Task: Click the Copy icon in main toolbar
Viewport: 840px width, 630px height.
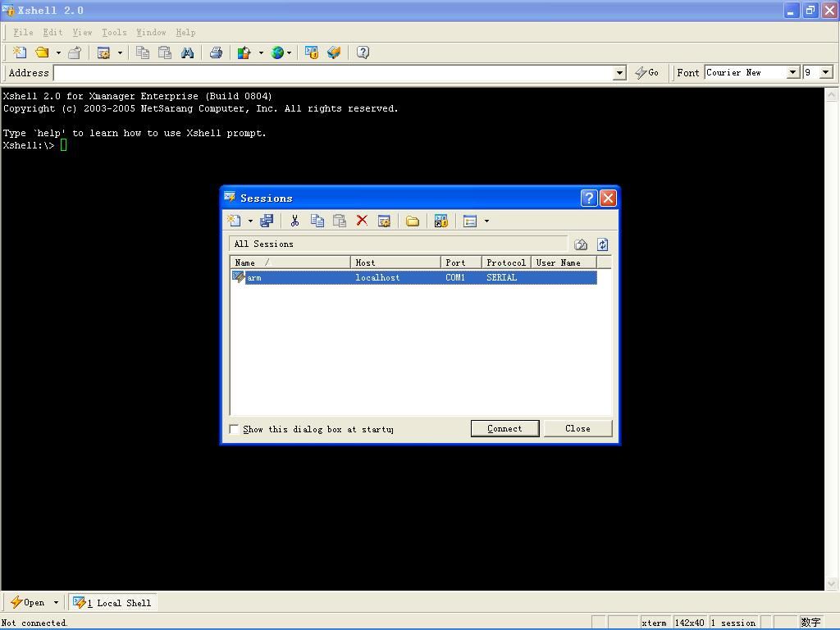Action: coord(143,52)
